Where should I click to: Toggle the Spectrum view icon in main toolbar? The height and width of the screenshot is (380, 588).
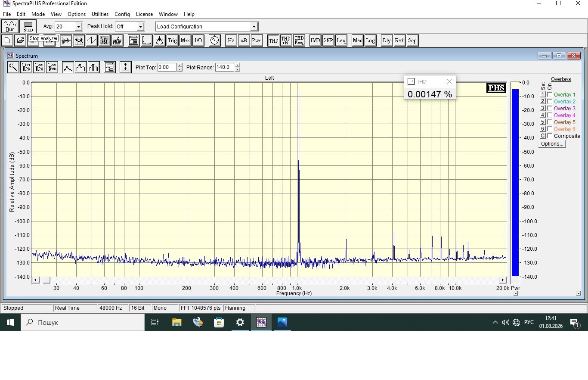pos(79,40)
